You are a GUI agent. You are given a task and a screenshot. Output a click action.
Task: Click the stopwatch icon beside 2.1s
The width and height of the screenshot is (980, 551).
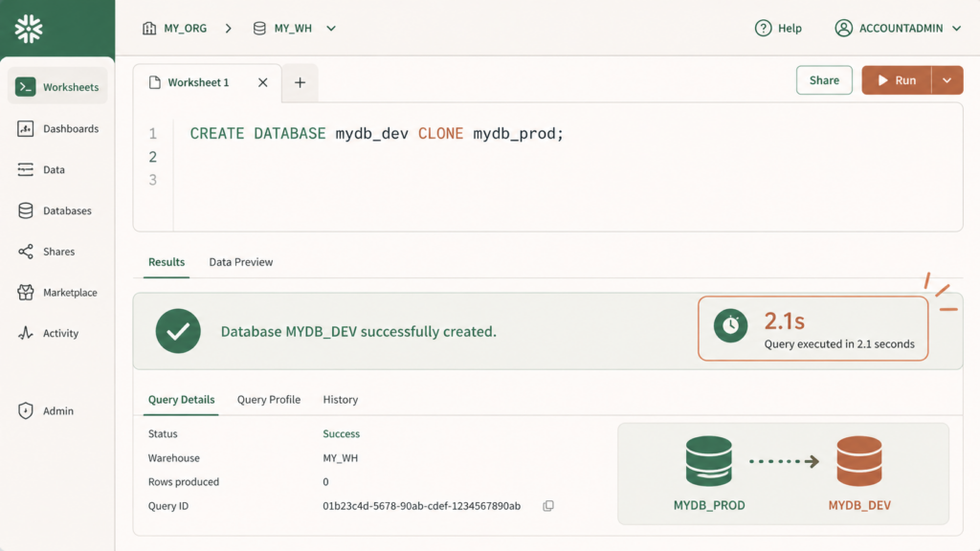[x=730, y=325]
